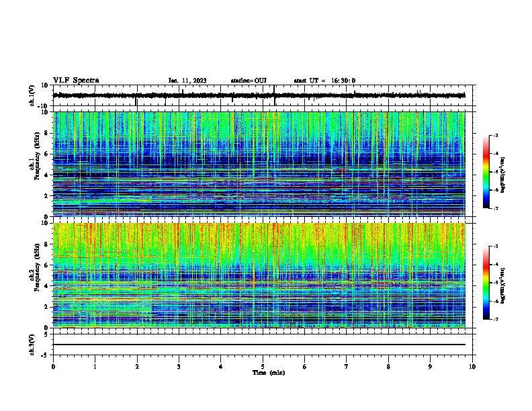Click the "6" kHz tick on ch.2 frequency axis
This screenshot has width=532, height=411.
(x=46, y=265)
